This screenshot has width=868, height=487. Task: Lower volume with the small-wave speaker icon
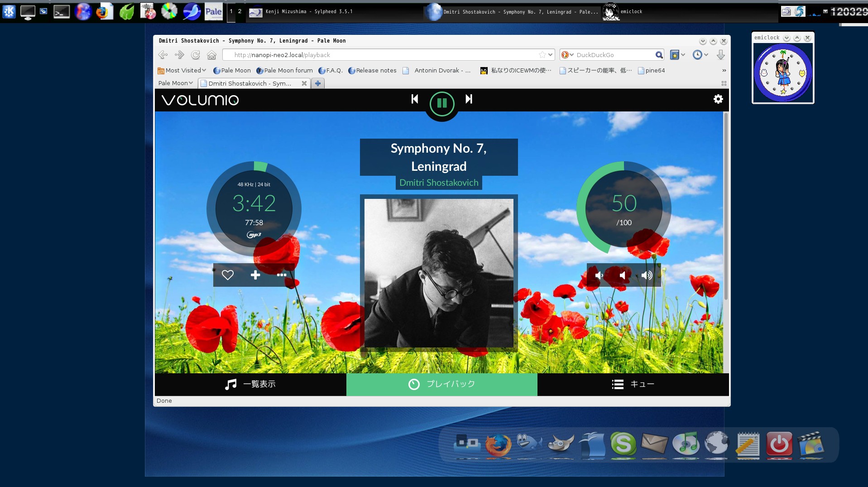599,275
